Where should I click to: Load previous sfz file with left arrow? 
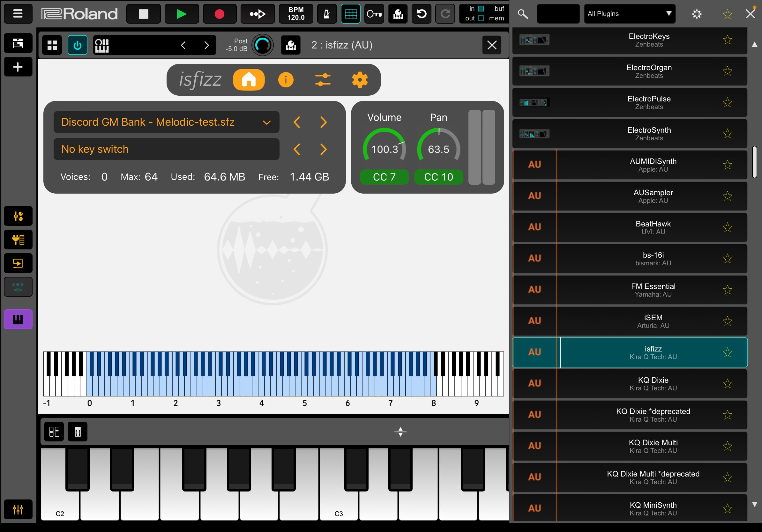[x=297, y=122]
